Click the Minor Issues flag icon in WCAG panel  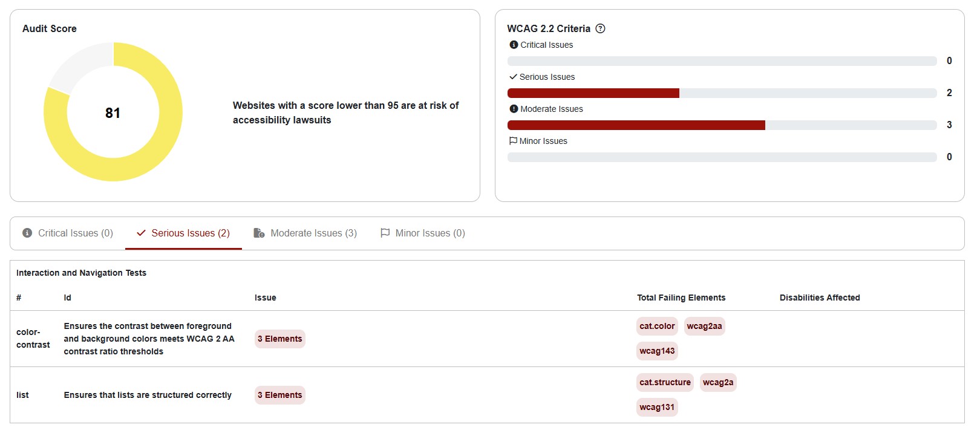(513, 141)
